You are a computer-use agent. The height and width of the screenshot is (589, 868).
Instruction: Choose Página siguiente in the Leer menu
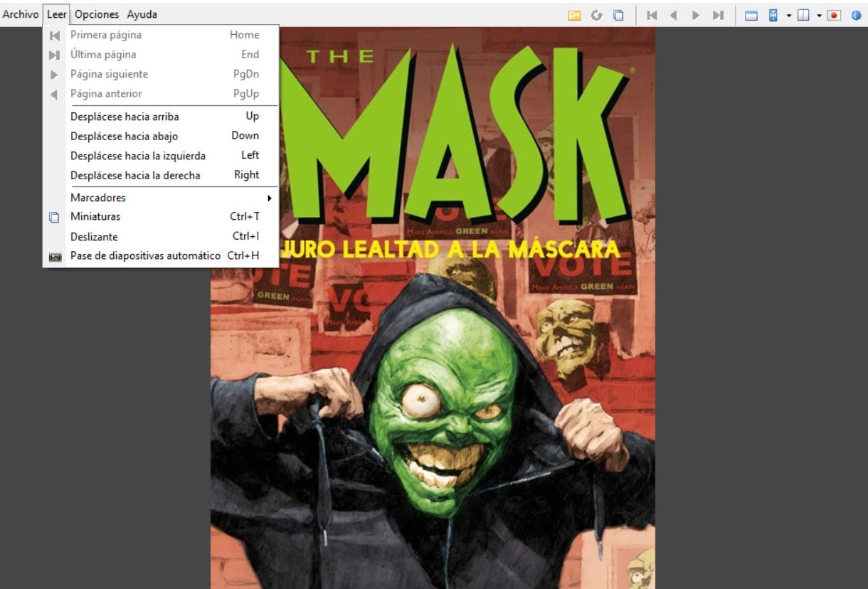(x=161, y=74)
